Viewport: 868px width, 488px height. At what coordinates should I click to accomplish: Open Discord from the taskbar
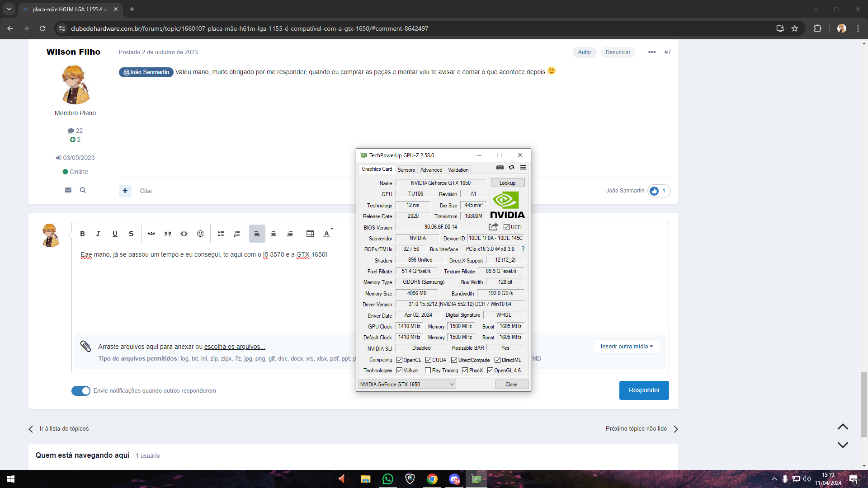(454, 479)
